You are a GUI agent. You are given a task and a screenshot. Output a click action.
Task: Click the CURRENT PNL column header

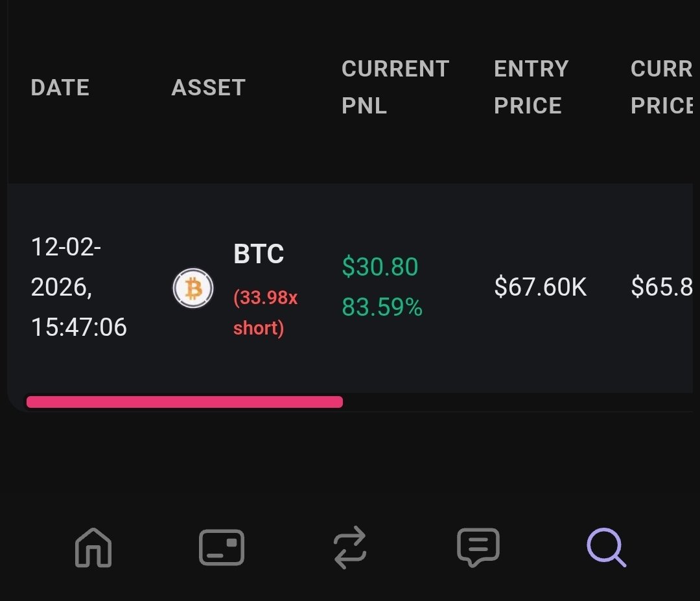395,87
